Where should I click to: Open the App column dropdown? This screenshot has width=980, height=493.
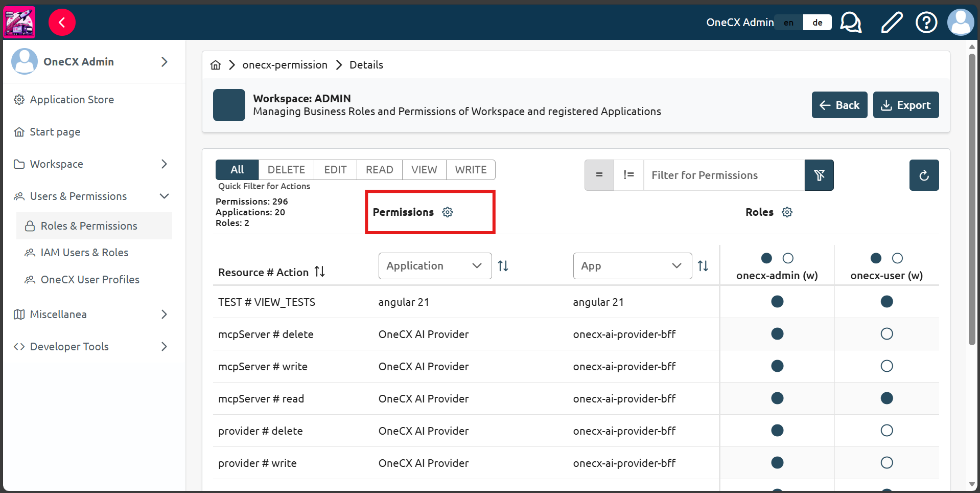632,266
